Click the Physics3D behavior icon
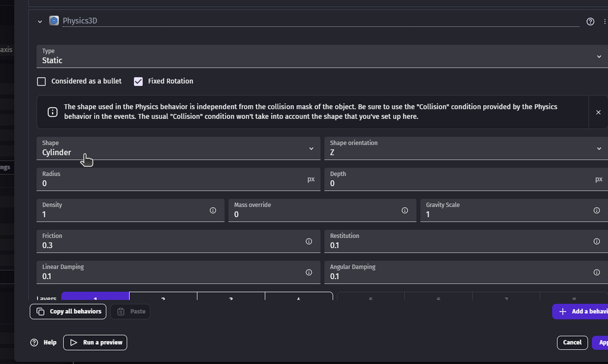 54,21
